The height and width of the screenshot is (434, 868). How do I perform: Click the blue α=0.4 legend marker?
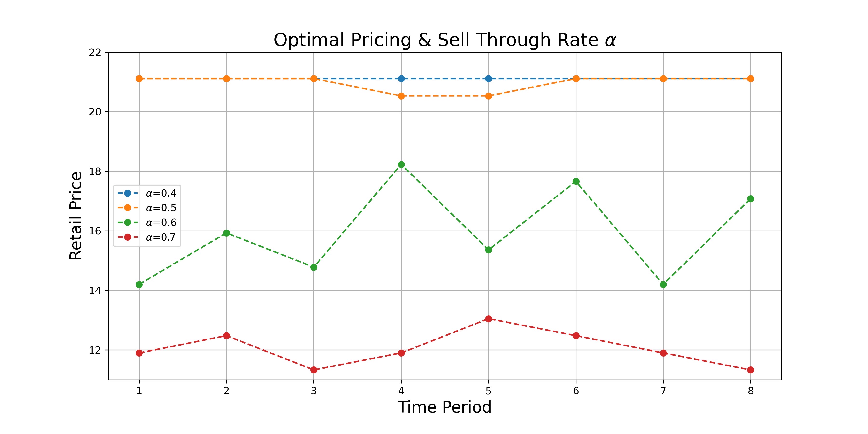click(128, 193)
